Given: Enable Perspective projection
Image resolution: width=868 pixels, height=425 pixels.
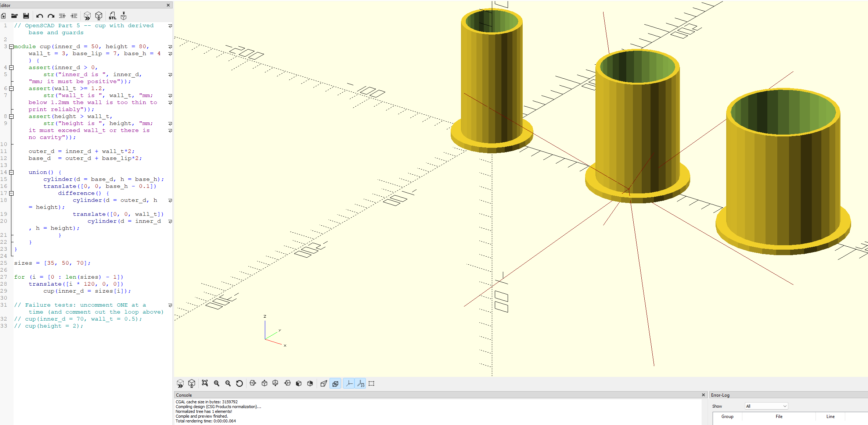Looking at the screenshot, I should [x=324, y=383].
